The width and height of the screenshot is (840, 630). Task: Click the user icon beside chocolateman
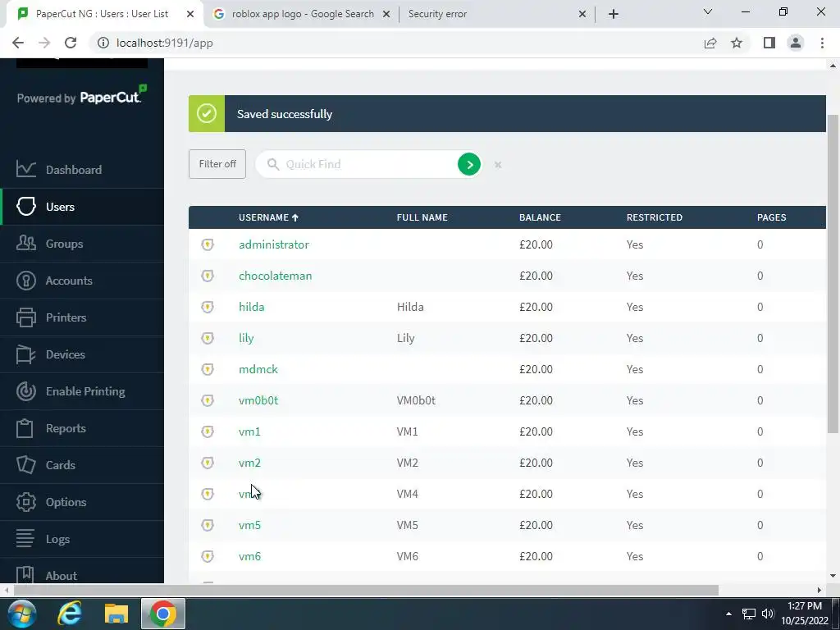click(208, 276)
